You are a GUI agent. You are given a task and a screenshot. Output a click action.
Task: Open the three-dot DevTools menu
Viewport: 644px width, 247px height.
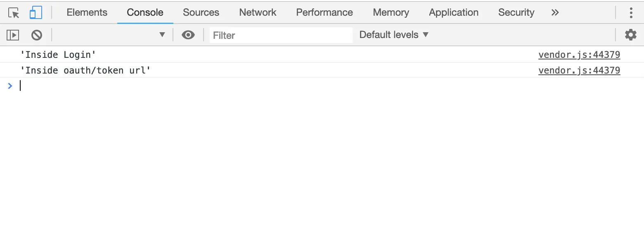[x=631, y=13]
